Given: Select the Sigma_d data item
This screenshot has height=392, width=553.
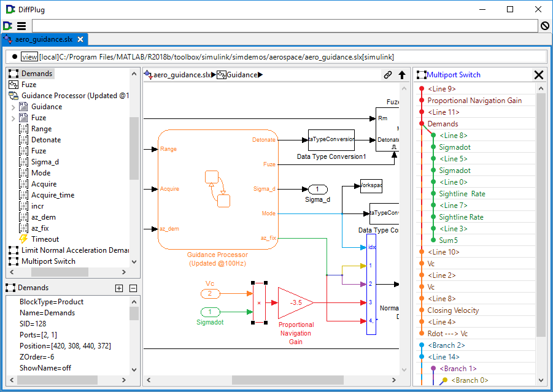Looking at the screenshot, I should pyautogui.click(x=45, y=162).
